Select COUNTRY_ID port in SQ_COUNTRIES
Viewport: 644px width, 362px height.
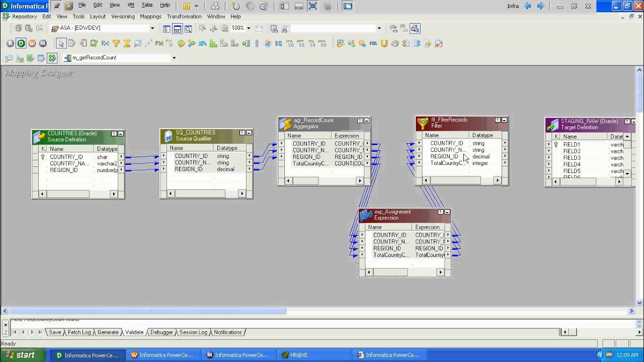click(x=191, y=156)
